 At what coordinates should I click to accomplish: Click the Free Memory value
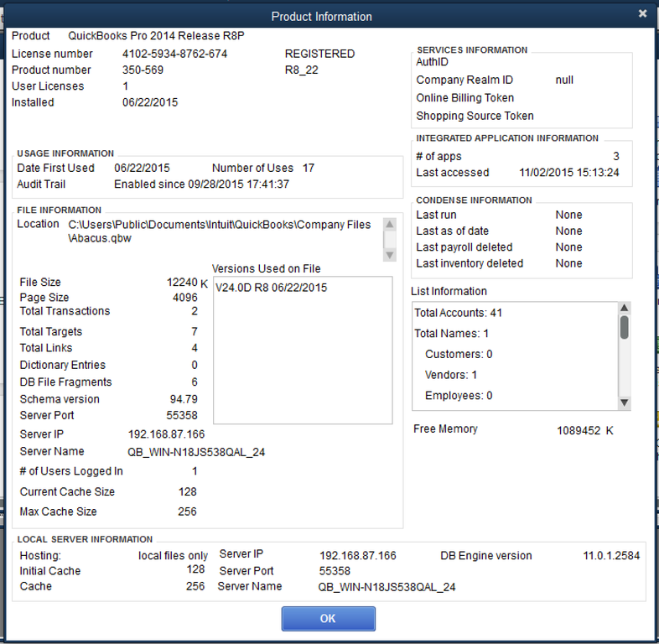tap(584, 430)
